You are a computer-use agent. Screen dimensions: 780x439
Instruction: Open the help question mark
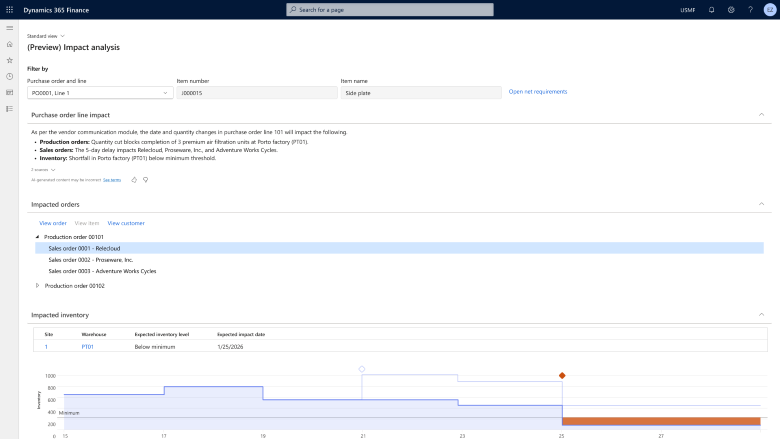pyautogui.click(x=750, y=9)
